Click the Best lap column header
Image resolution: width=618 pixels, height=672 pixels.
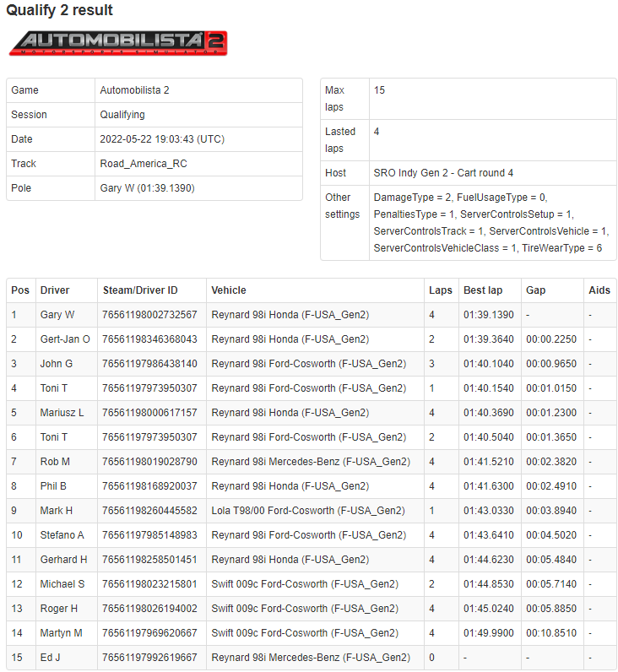click(x=483, y=290)
